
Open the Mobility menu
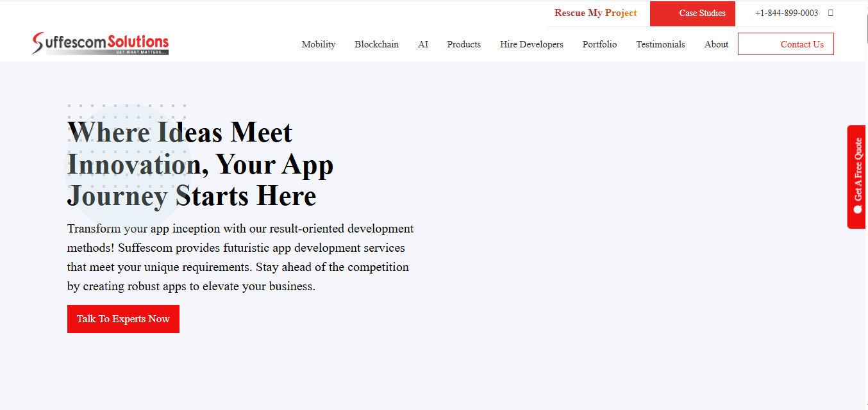tap(319, 44)
